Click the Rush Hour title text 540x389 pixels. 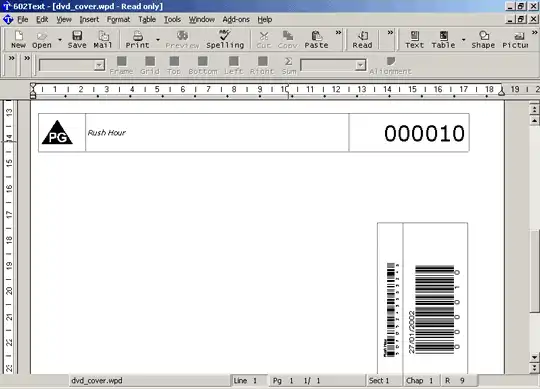coord(106,133)
